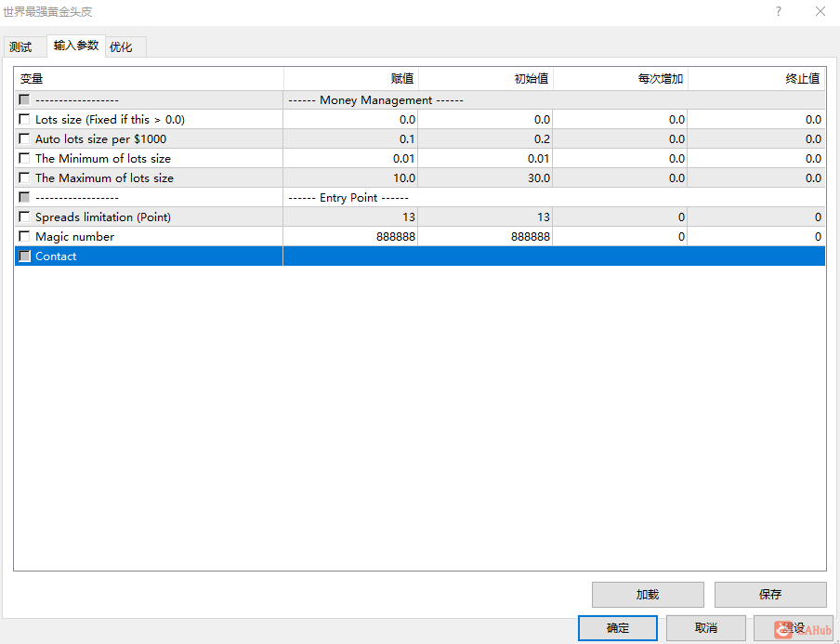Tick the Magic number checkbox
This screenshot has height=644, width=840.
(24, 236)
